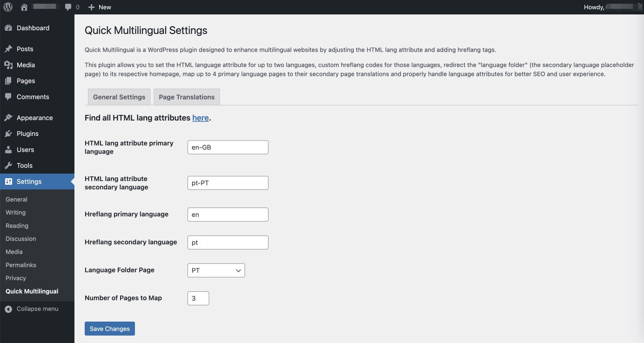Select Quick Multilingual submenu item
The width and height of the screenshot is (644, 343).
pos(32,291)
